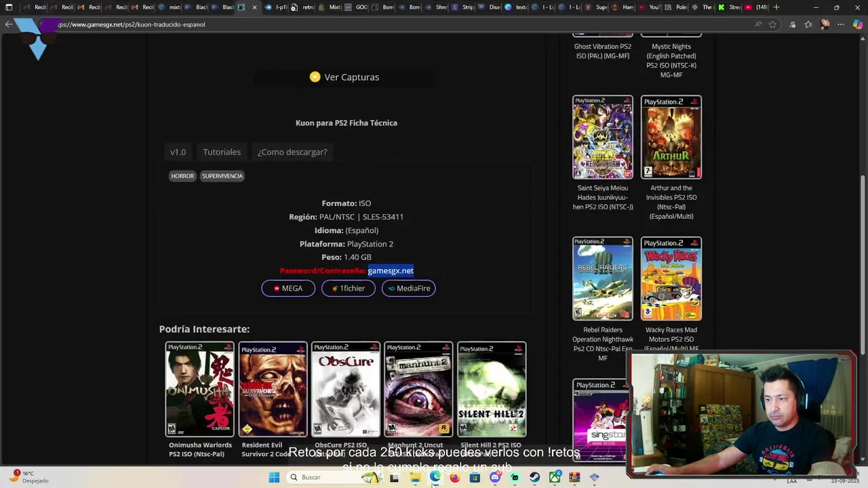Switch to the Stre browser tab

point(729,7)
